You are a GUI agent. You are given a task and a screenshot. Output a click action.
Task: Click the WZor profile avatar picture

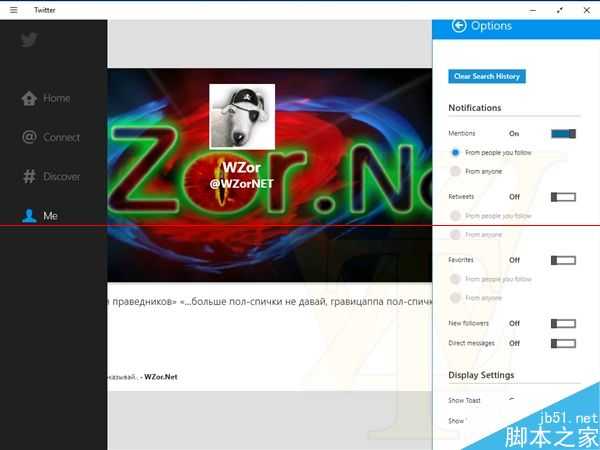[242, 116]
